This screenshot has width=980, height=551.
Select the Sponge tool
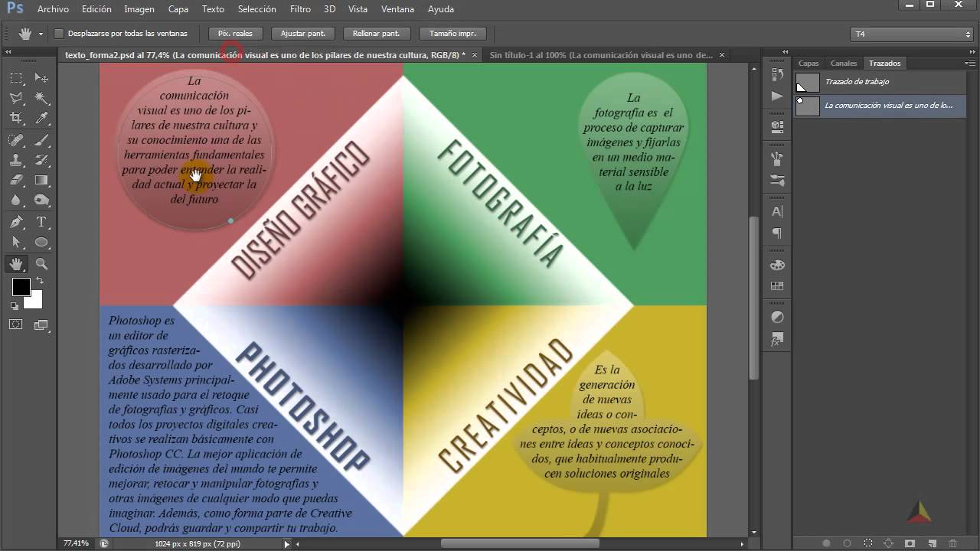pyautogui.click(x=41, y=200)
